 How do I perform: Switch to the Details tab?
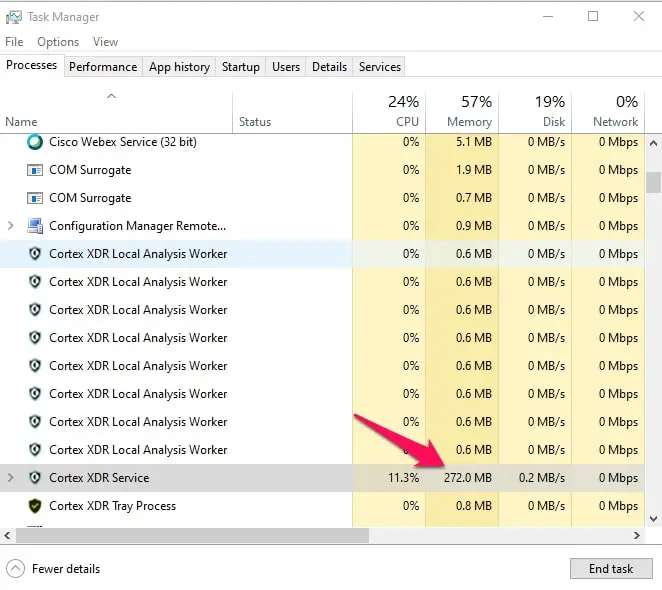(x=329, y=67)
